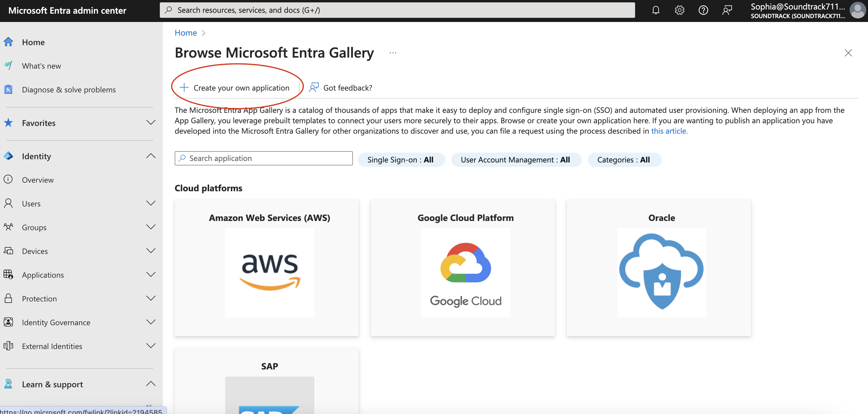Click Create your own application
This screenshot has height=414, width=868.
click(235, 88)
